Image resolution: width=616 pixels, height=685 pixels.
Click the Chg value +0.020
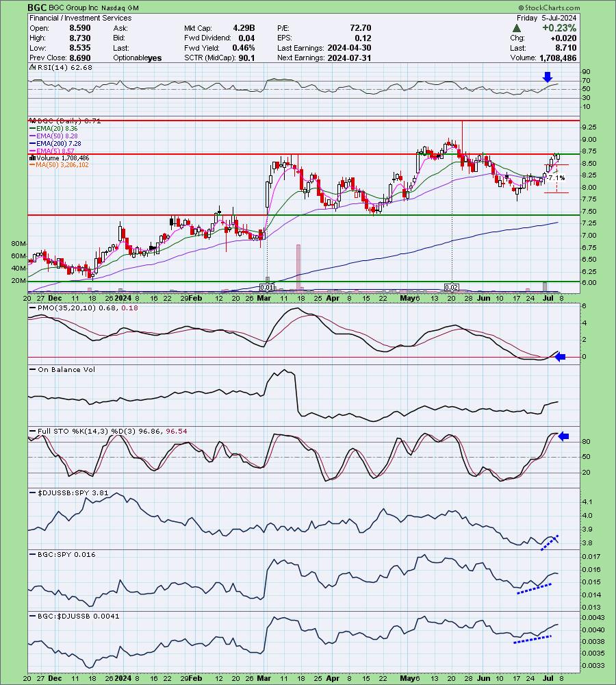[563, 38]
